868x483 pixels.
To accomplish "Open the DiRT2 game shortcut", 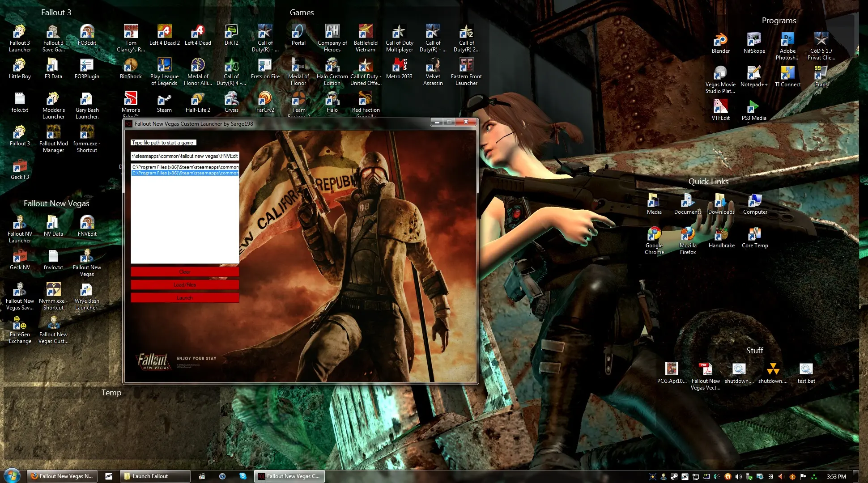I will tap(231, 35).
